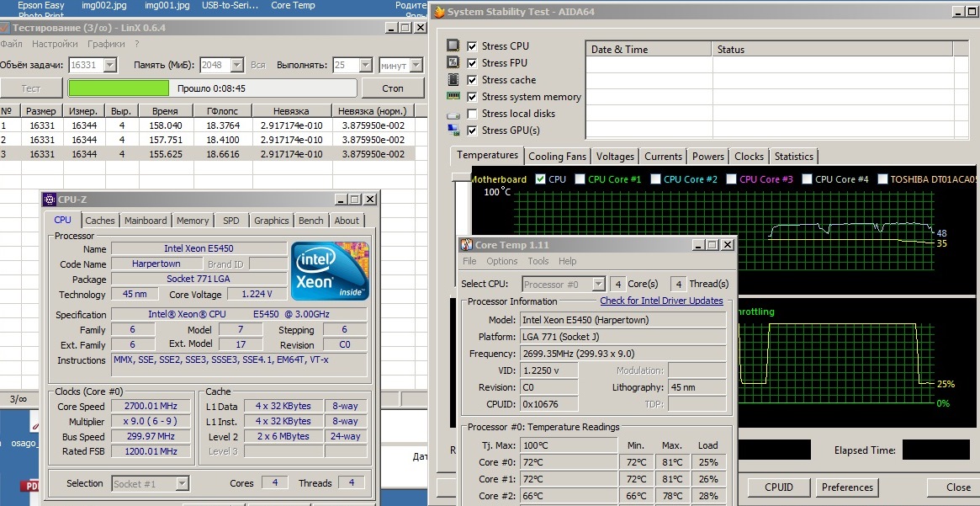
Task: Enable the Stress local disks checkbox
Action: click(472, 114)
